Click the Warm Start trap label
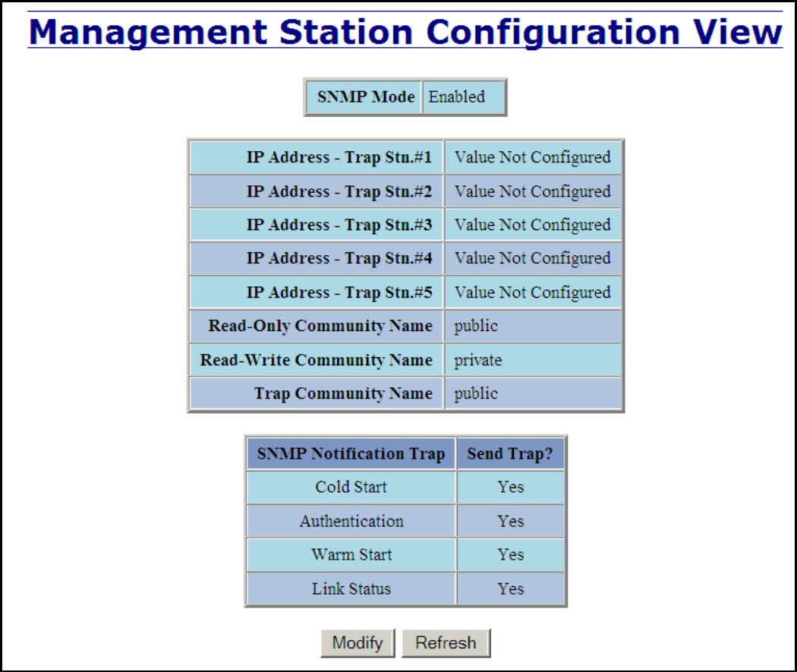 (351, 554)
